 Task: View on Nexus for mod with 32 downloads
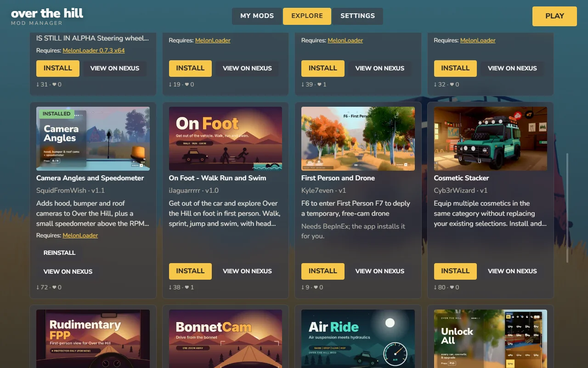tap(512, 68)
